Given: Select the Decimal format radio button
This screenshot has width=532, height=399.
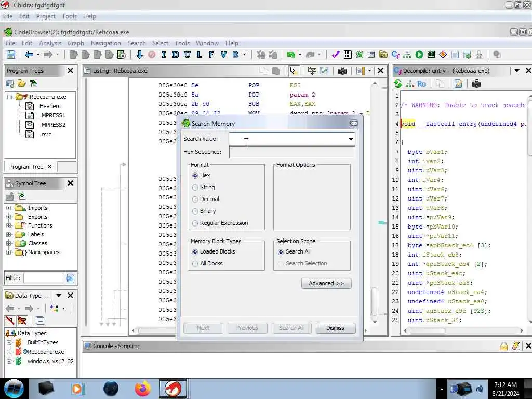Looking at the screenshot, I should pyautogui.click(x=195, y=199).
